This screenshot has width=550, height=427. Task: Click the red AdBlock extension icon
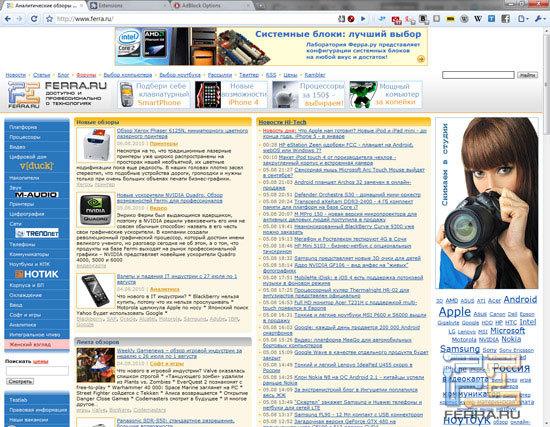pyautogui.click(x=351, y=19)
